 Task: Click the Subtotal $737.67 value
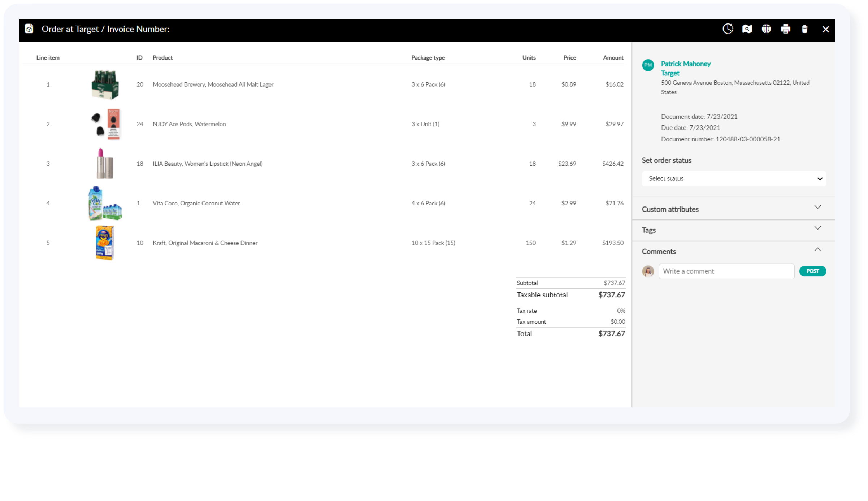614,283
